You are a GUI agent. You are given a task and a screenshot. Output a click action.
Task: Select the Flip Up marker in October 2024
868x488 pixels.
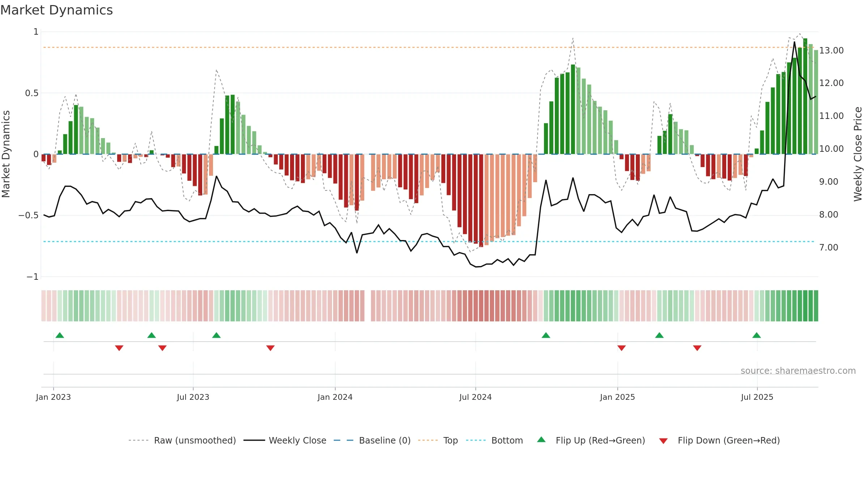(x=546, y=335)
